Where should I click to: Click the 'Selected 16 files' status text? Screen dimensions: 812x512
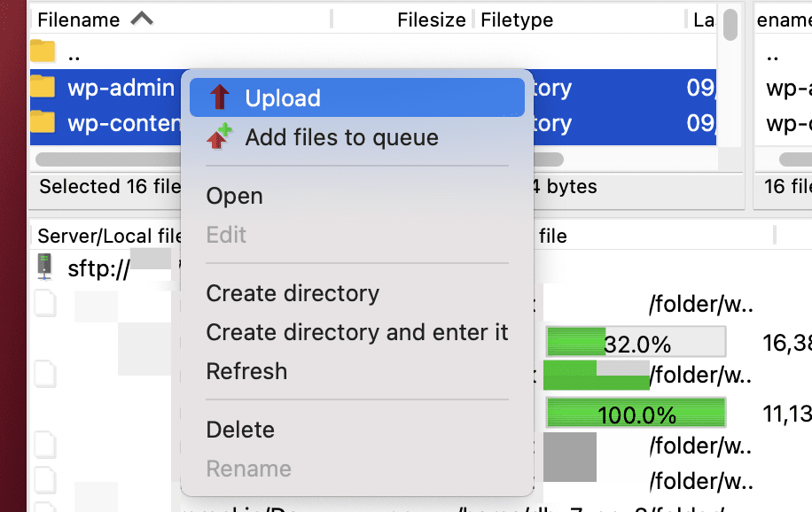coord(110,186)
